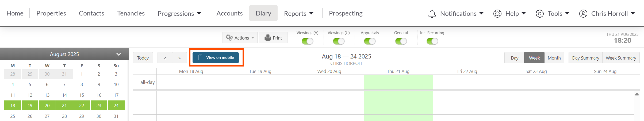Viewport: 644px width, 121px height.
Task: Click the Actions gears icon
Action: pos(229,38)
